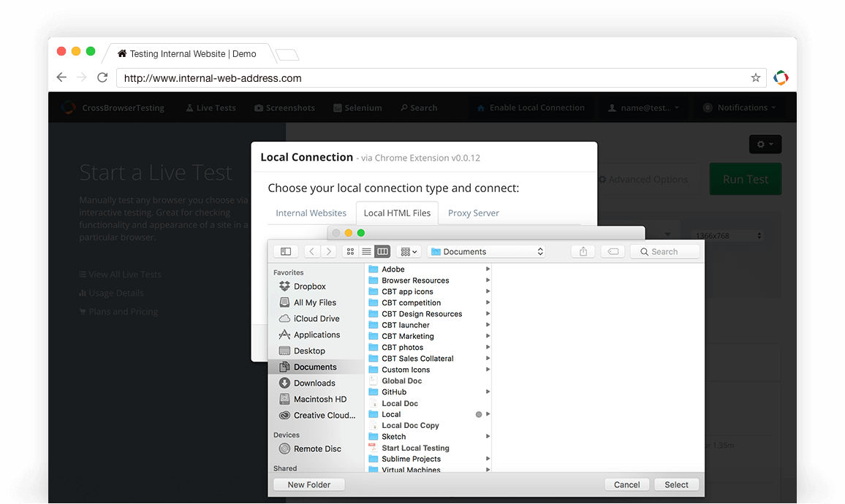The height and width of the screenshot is (504, 845).
Task: Open the Documents location dropdown
Action: tap(486, 251)
